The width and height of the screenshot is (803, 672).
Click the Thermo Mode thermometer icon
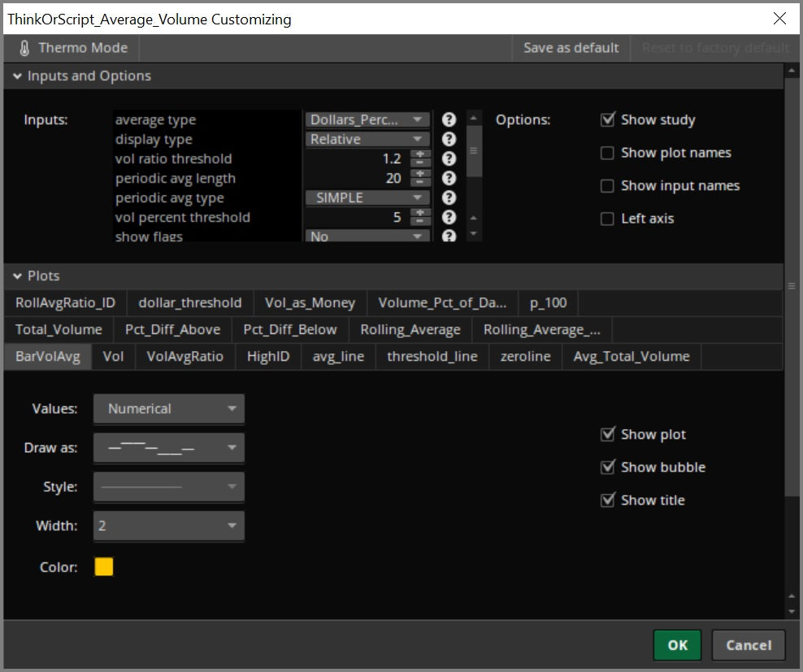pyautogui.click(x=24, y=48)
